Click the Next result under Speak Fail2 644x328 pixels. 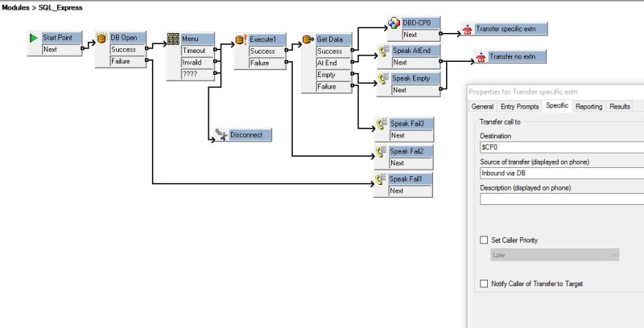click(x=411, y=163)
